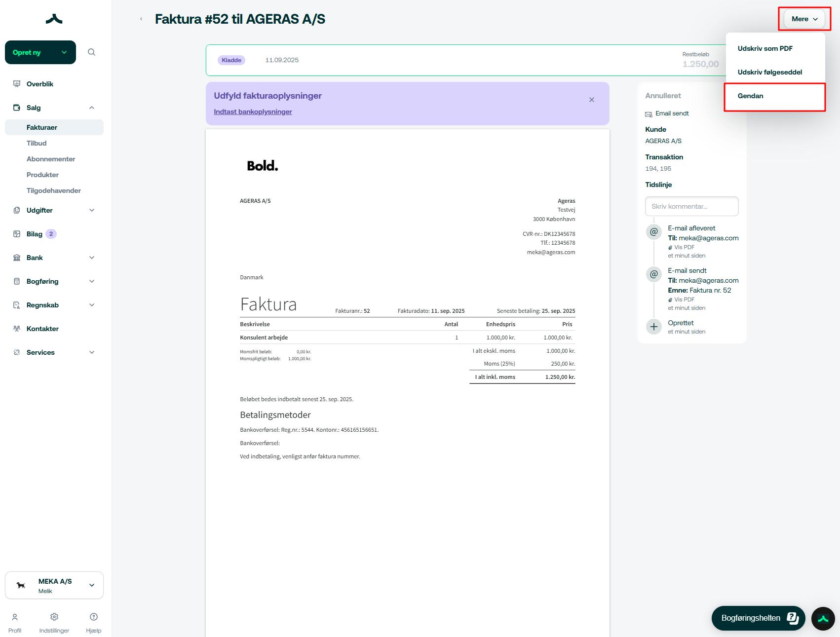Click the Kladde status badge

click(x=231, y=60)
